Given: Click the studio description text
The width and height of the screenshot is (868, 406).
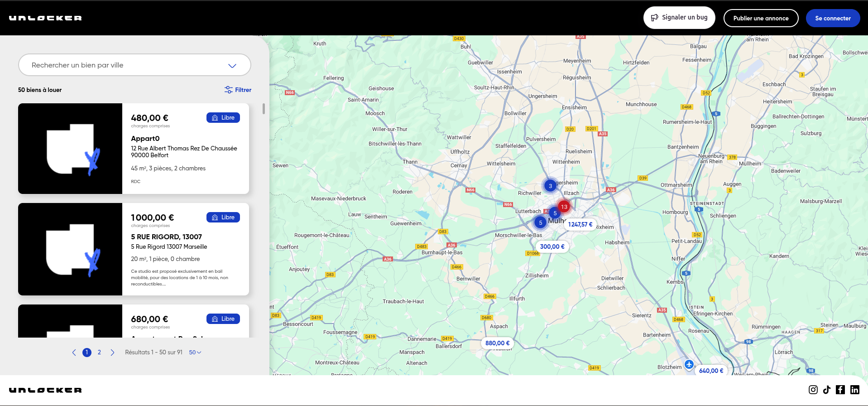Looking at the screenshot, I should tap(179, 278).
